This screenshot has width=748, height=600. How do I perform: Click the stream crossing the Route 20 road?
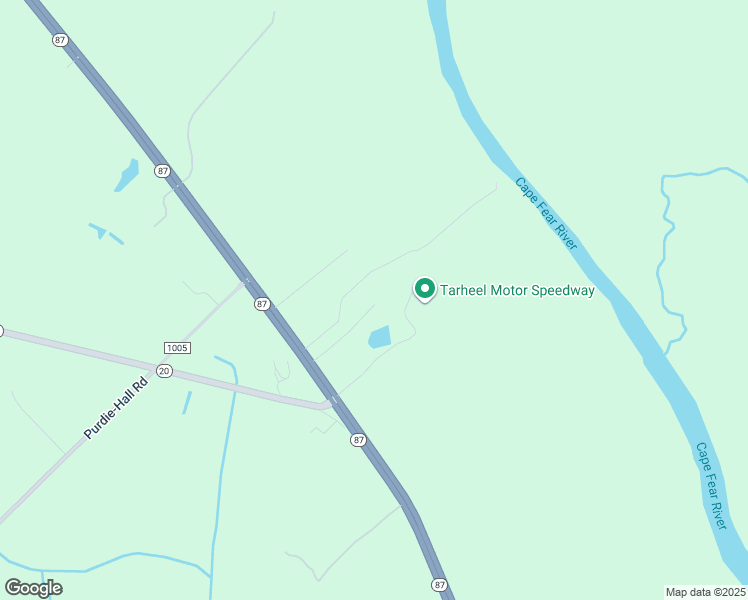point(236,387)
